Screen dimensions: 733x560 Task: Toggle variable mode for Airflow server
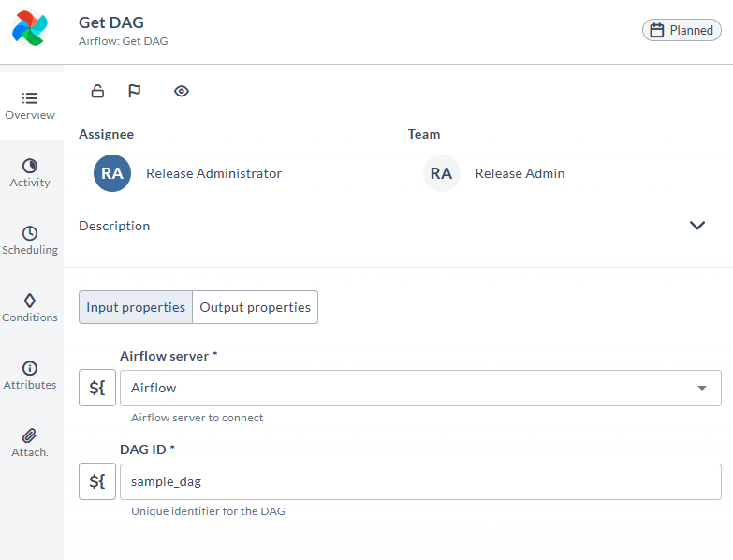(97, 388)
